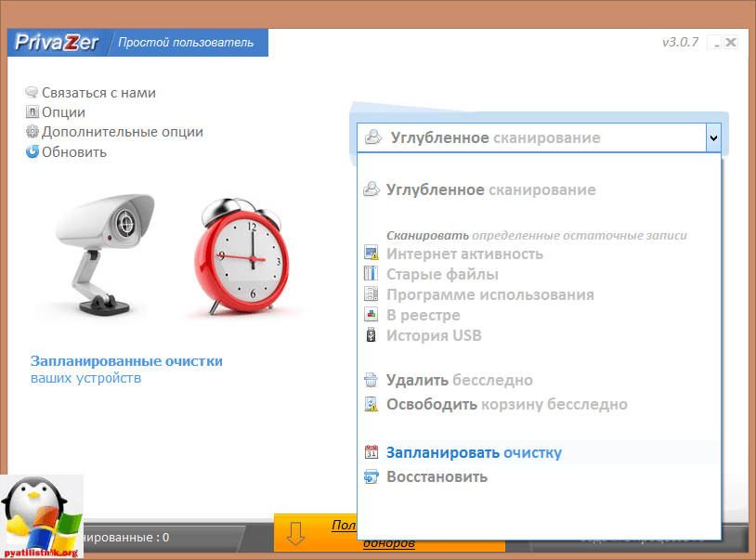Click the Программе использования icon
Image resolution: width=756 pixels, height=560 pixels.
pyautogui.click(x=371, y=293)
